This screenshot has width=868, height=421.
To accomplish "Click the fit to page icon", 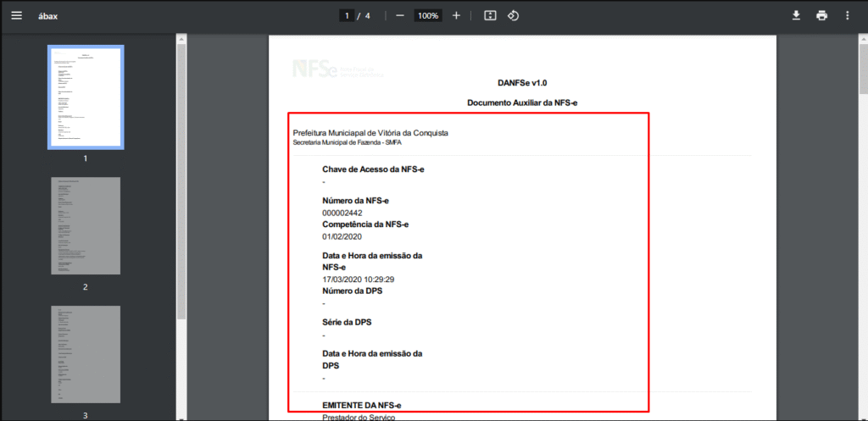I will click(x=490, y=16).
